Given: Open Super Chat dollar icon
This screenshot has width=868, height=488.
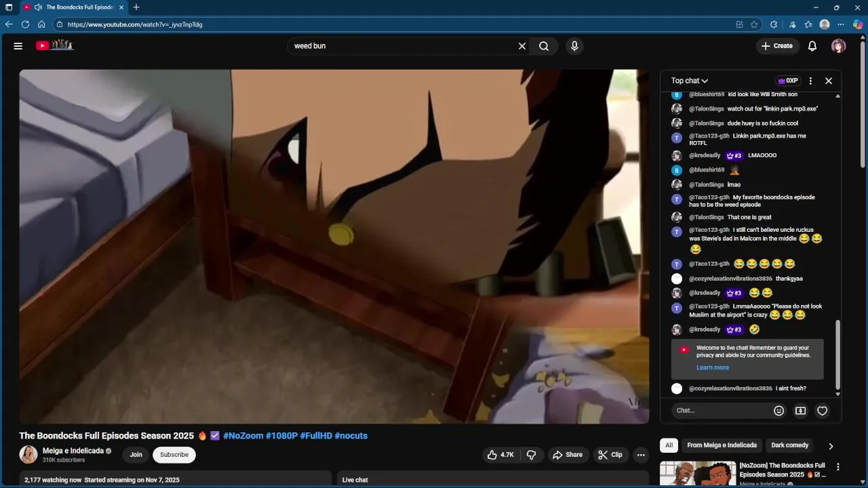Looking at the screenshot, I should (801, 411).
